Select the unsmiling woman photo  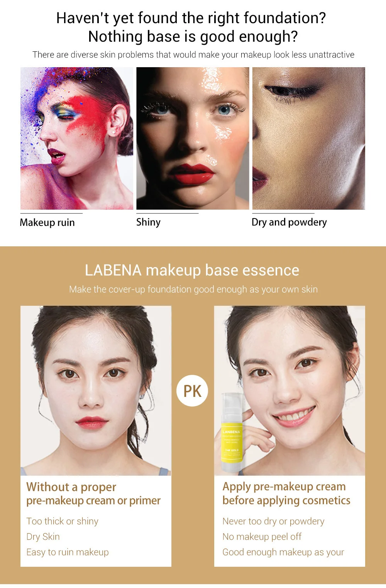(96, 390)
